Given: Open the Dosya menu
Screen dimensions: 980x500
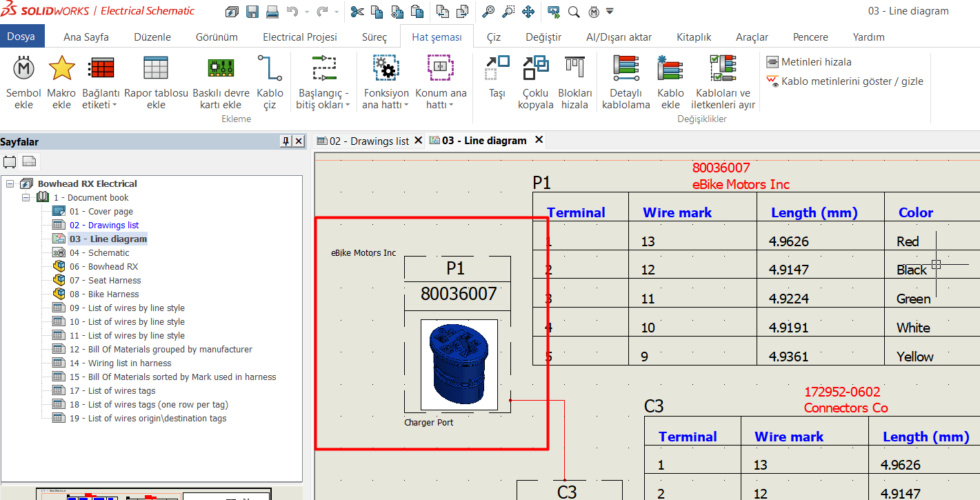Looking at the screenshot, I should coord(22,37).
